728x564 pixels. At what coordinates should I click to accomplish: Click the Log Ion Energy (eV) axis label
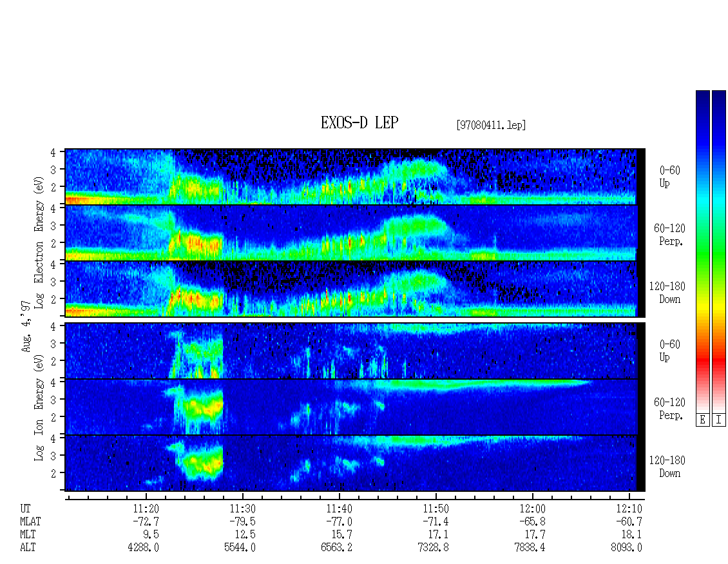pyautogui.click(x=39, y=408)
